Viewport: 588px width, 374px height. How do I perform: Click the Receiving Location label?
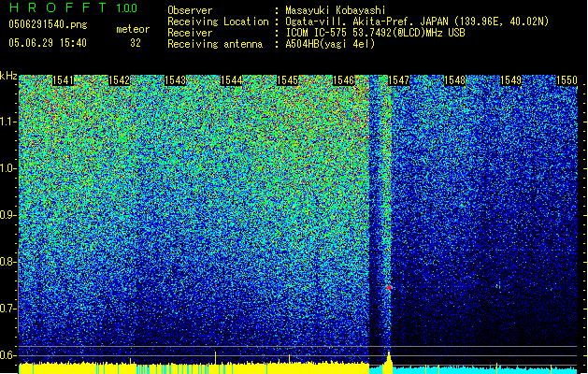218,22
